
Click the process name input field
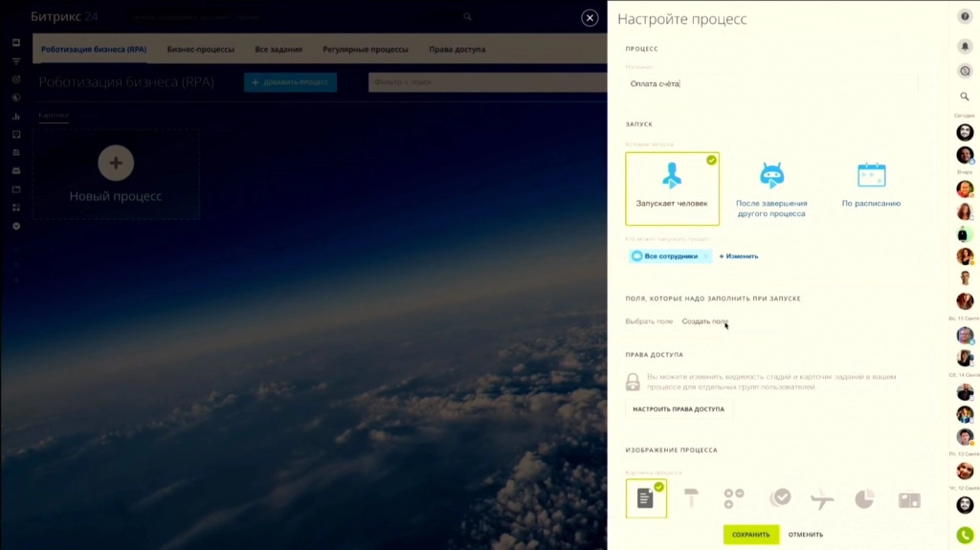click(x=770, y=84)
